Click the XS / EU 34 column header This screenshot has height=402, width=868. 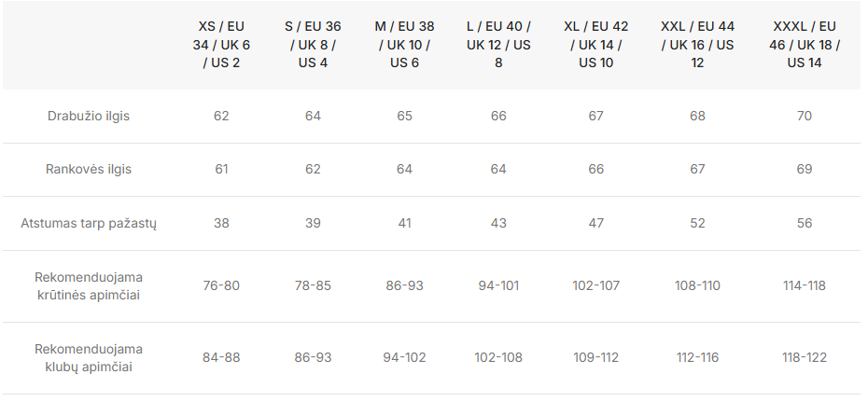point(221,45)
